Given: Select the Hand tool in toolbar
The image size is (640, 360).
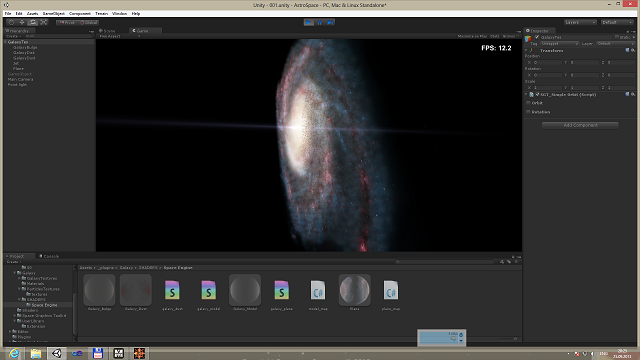Looking at the screenshot, I should (11, 22).
